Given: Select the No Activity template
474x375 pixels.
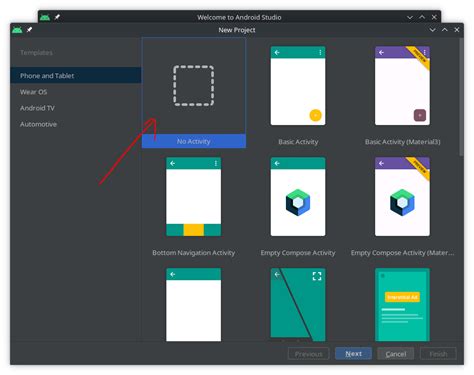Looking at the screenshot, I should [194, 92].
